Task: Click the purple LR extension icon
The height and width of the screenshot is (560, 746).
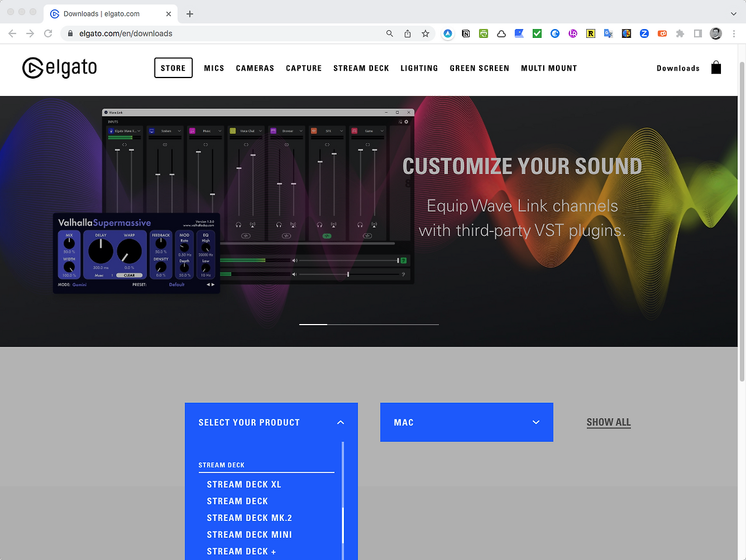Action: [573, 34]
